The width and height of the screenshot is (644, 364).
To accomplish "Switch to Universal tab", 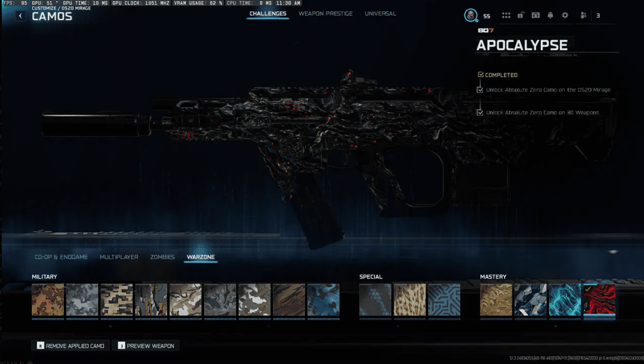I will (380, 13).
